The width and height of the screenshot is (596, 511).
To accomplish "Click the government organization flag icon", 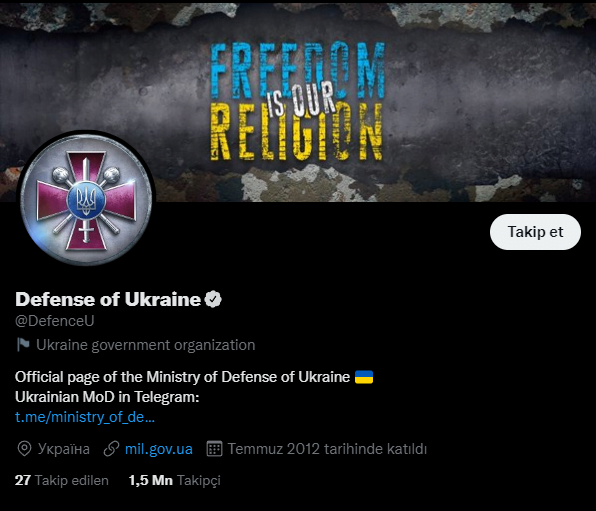I will point(23,345).
